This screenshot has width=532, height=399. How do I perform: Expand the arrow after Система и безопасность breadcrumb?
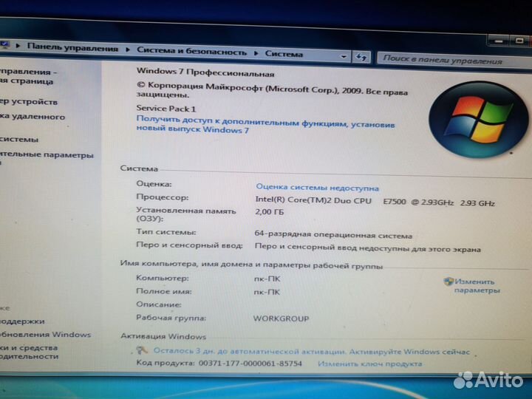pos(256,52)
